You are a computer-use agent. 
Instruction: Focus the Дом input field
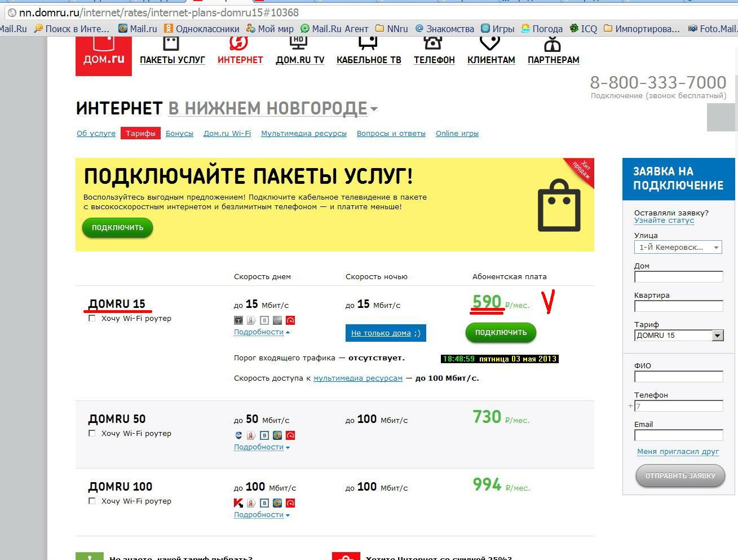point(678,277)
